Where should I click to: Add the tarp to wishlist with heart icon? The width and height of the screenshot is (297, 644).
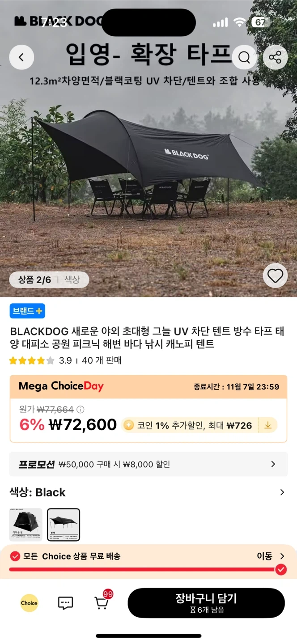tap(275, 275)
